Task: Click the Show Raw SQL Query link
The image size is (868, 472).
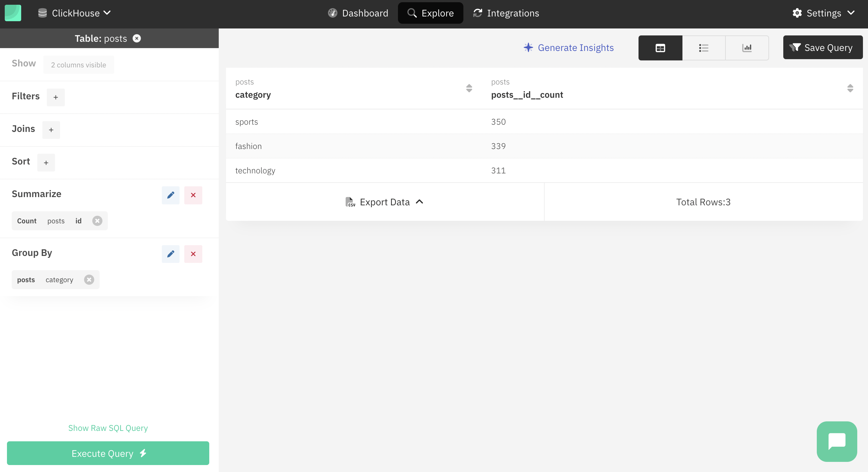Action: coord(108,428)
